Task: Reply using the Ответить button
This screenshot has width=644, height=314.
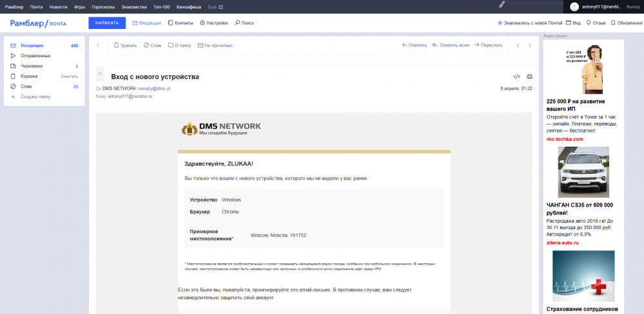Action: click(x=414, y=46)
